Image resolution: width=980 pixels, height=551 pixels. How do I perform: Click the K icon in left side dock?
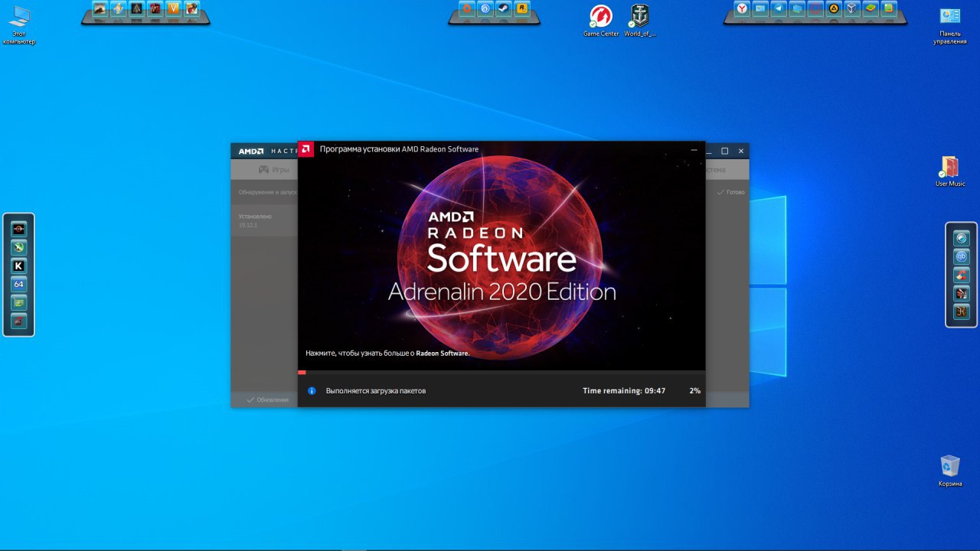(19, 266)
